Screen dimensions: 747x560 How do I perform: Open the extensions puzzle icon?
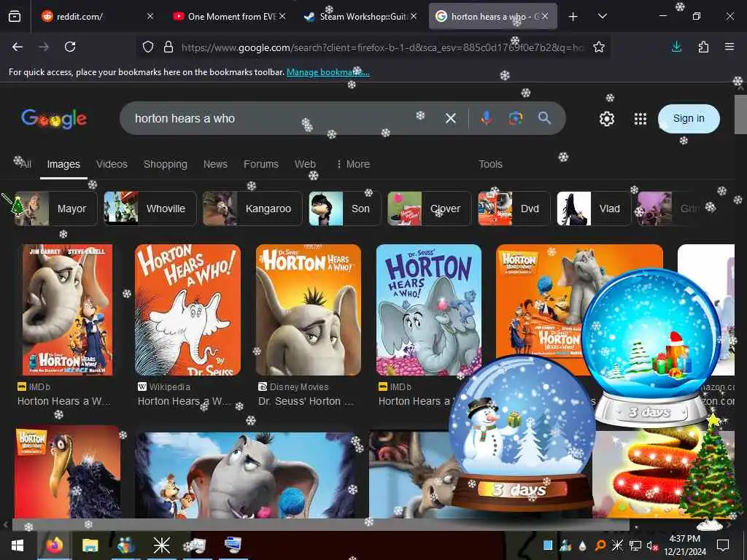tap(703, 47)
